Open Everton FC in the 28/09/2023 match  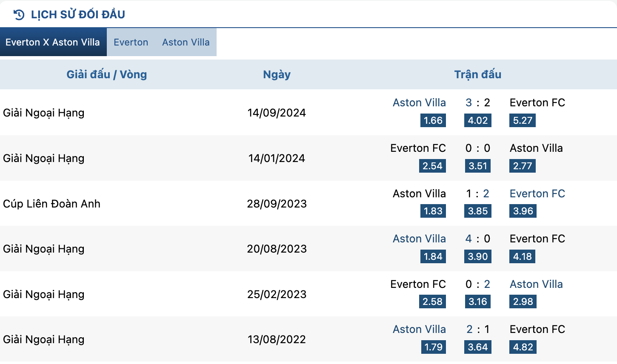537,193
